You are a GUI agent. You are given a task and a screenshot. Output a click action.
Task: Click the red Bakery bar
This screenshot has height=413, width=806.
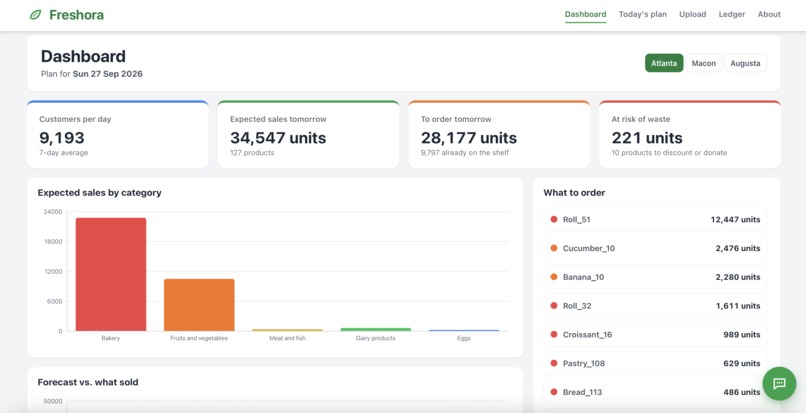pyautogui.click(x=111, y=275)
